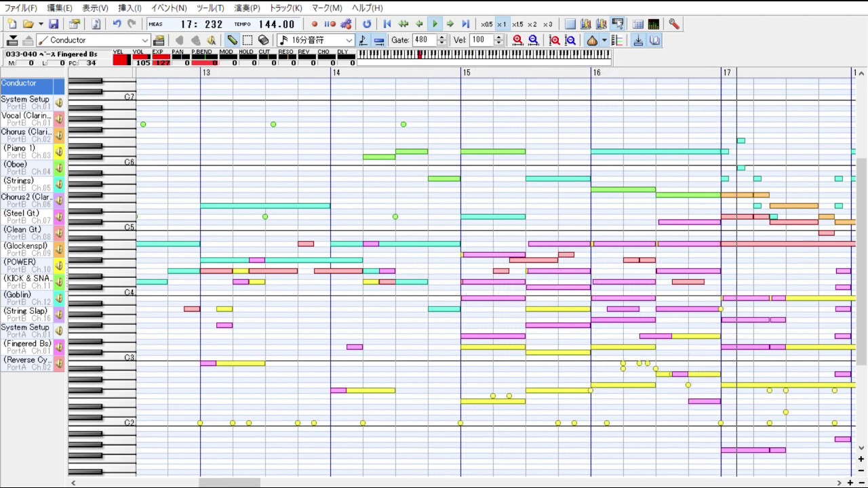This screenshot has height=488, width=868.
Task: Zoom in horizontally with red magnifier
Action: 517,40
